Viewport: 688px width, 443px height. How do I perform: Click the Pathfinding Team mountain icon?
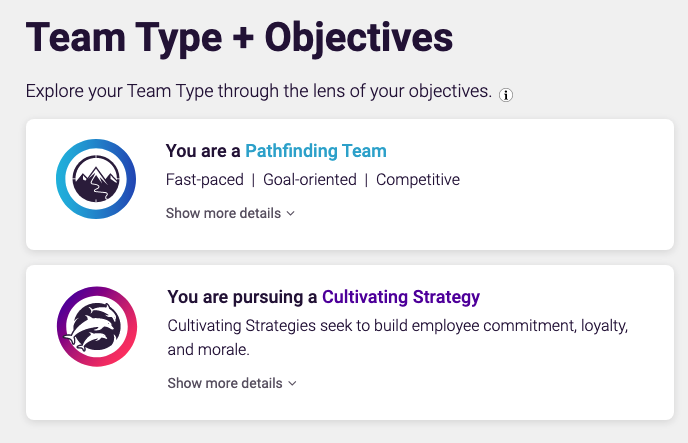click(x=96, y=179)
